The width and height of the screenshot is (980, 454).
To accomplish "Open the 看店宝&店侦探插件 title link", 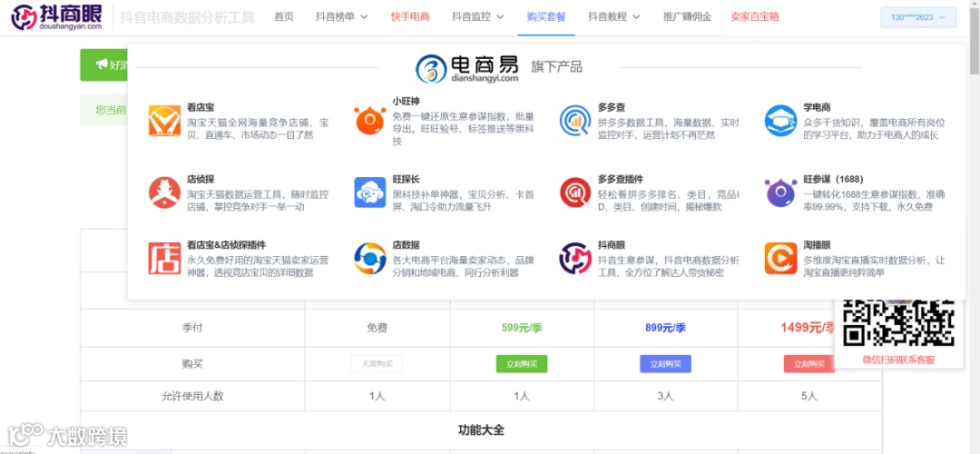I will click(226, 245).
